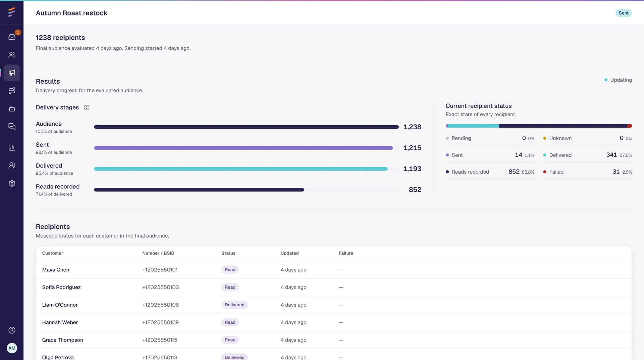Click the 1,238 audience count value
644x360 pixels.
(412, 127)
